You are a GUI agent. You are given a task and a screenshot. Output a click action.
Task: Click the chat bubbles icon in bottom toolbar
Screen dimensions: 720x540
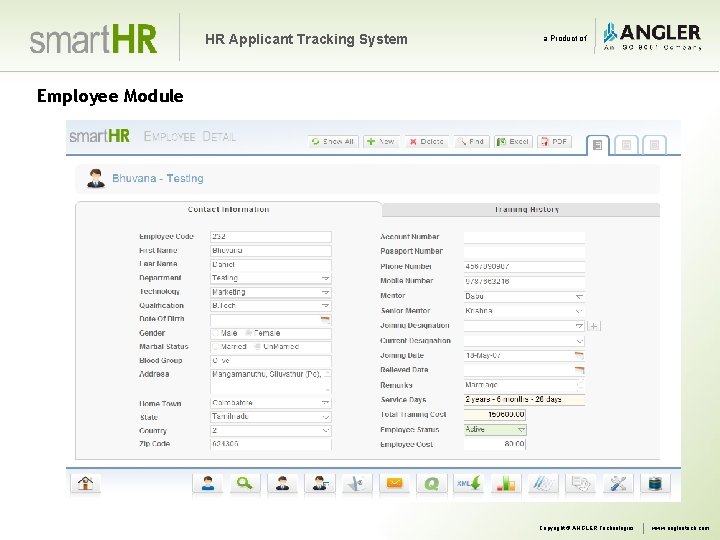pyautogui.click(x=580, y=484)
